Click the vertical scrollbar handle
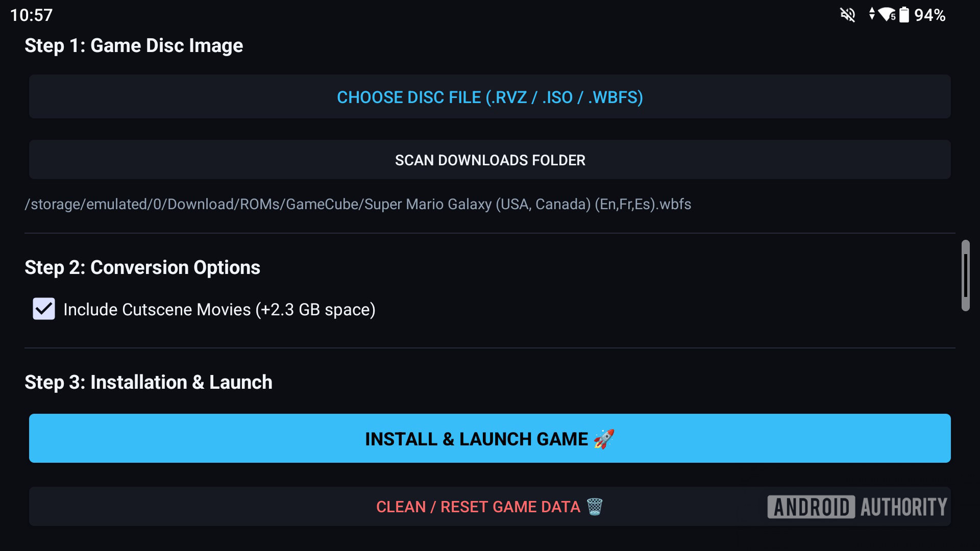Screen dimensions: 980x551 [x=965, y=275]
